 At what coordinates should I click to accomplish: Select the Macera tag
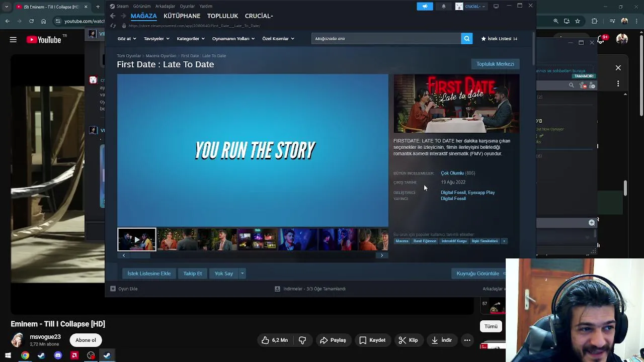click(402, 241)
